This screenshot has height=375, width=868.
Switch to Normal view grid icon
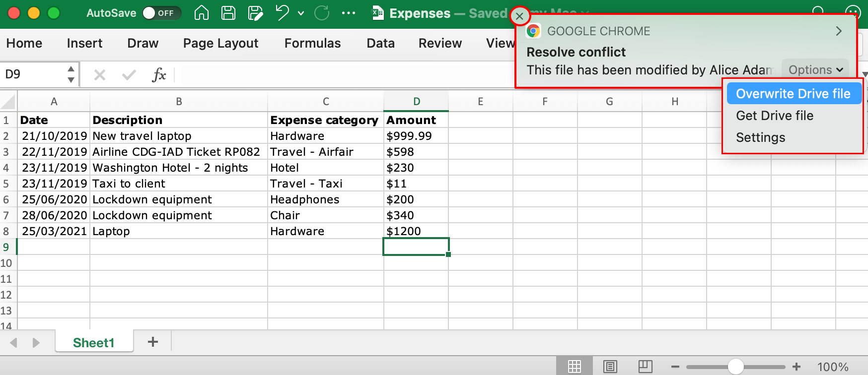click(575, 367)
